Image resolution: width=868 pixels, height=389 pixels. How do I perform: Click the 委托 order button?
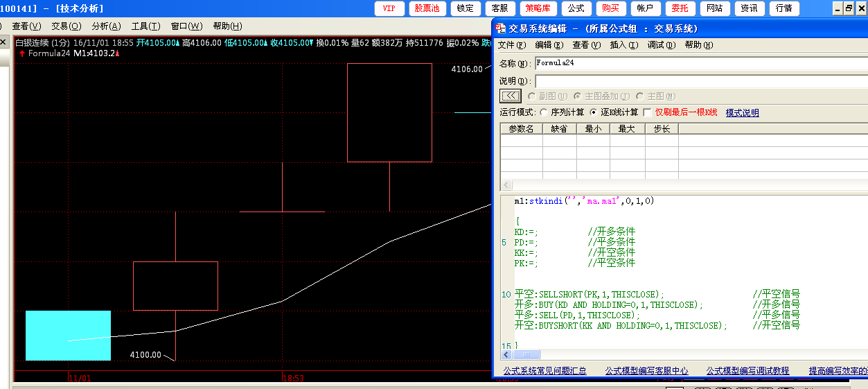[x=680, y=8]
